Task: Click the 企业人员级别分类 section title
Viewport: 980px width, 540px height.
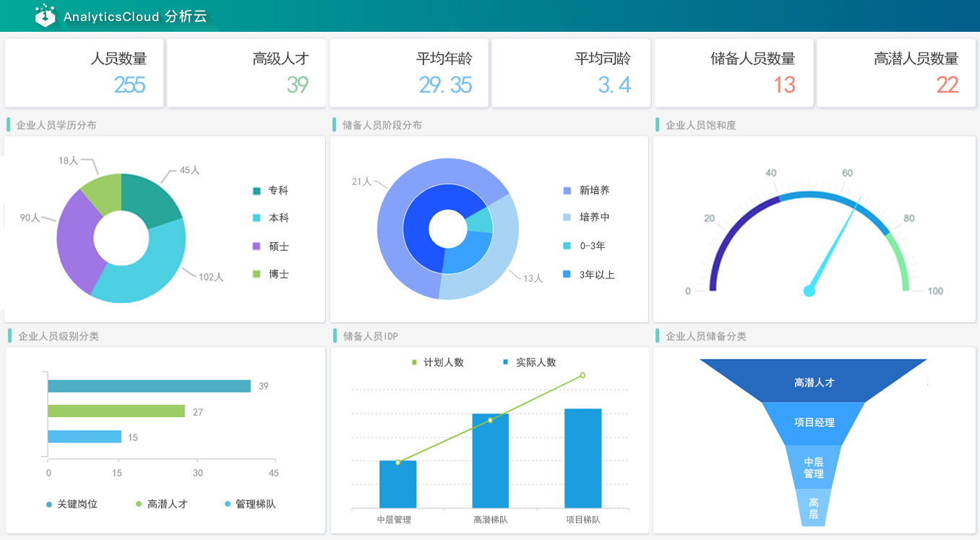Action: pos(58,336)
